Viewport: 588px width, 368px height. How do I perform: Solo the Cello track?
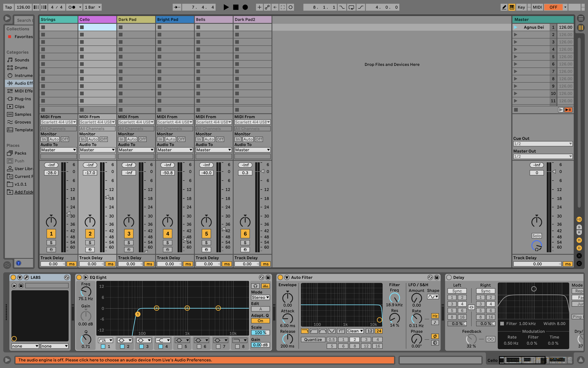90,243
